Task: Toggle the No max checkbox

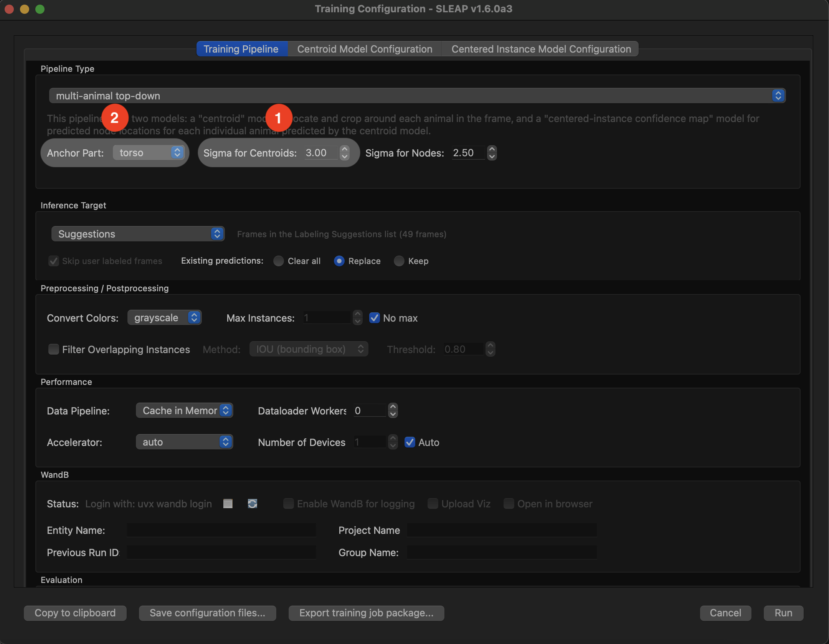Action: pos(374,318)
